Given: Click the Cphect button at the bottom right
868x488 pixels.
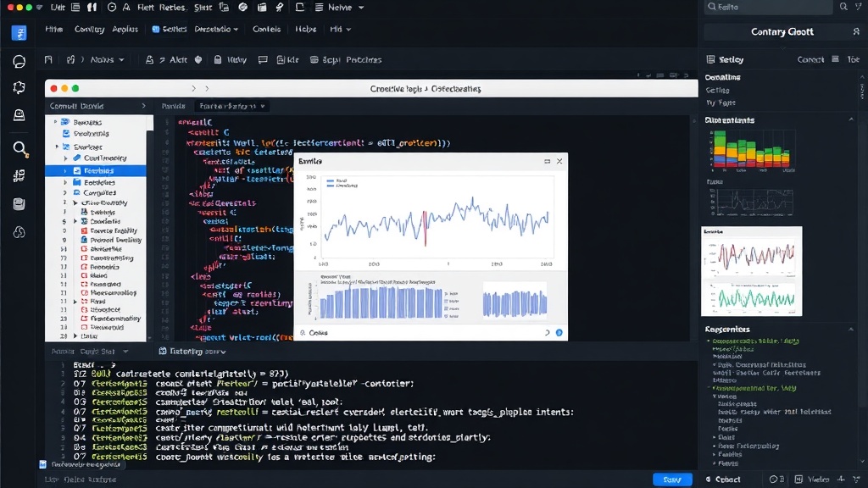Looking at the screenshot, I should pos(724,480).
